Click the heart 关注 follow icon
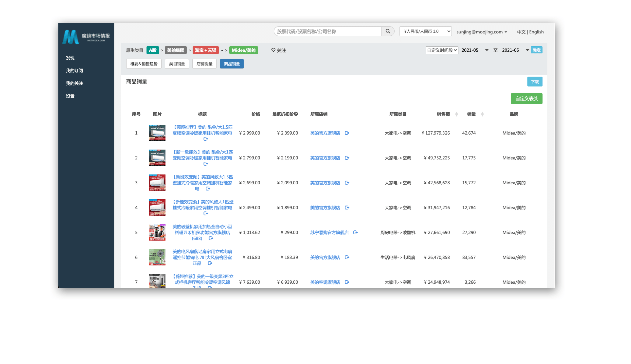 click(x=273, y=50)
